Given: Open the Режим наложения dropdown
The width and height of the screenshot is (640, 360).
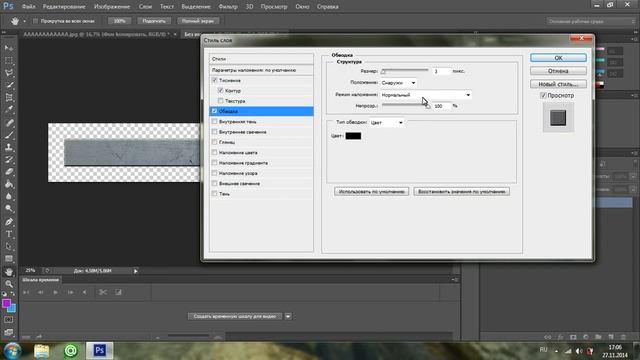Looking at the screenshot, I should 426,95.
